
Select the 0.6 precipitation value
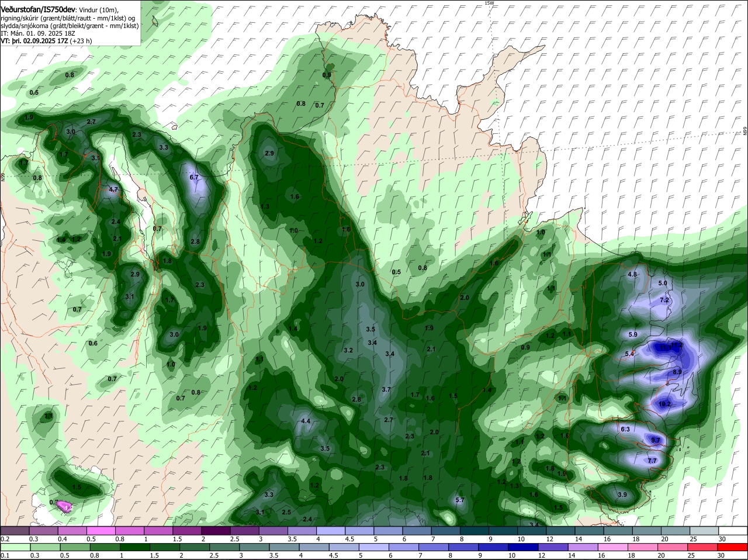tap(93, 343)
